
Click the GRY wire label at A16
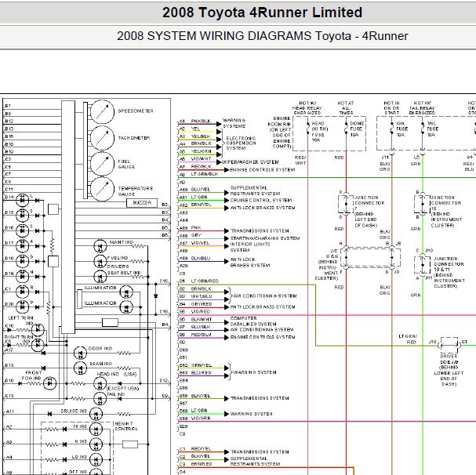tap(196, 235)
